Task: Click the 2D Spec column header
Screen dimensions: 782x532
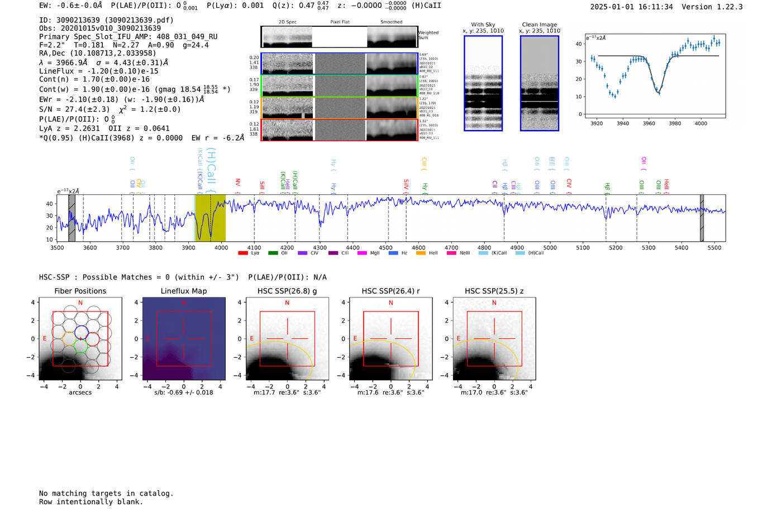Action: tap(288, 22)
